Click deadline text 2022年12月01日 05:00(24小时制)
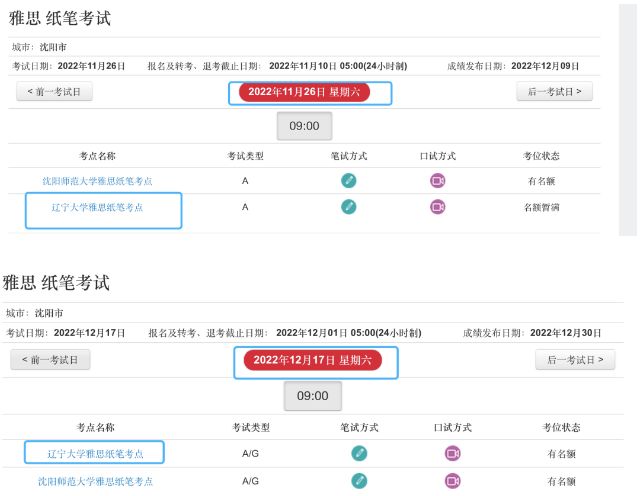This screenshot has height=496, width=642. pos(349,333)
